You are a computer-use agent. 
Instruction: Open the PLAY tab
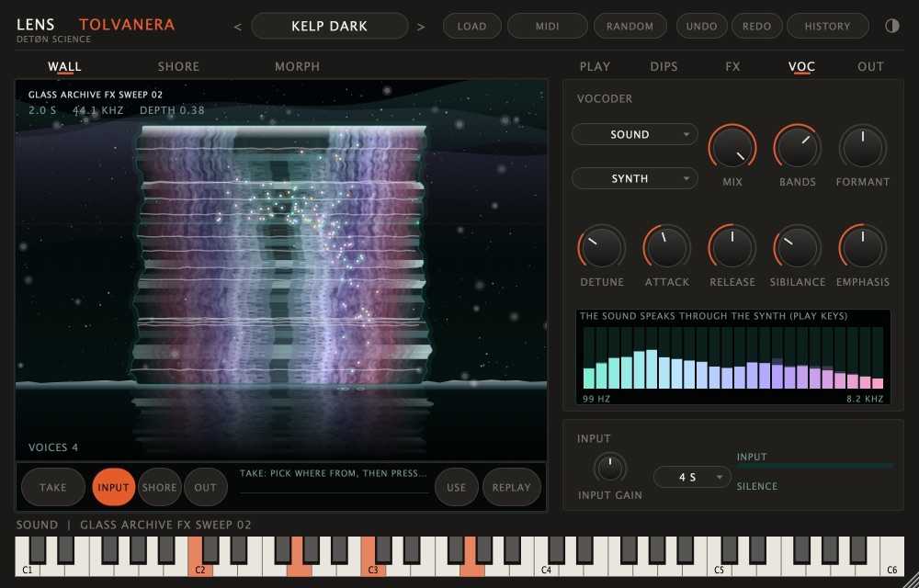595,66
